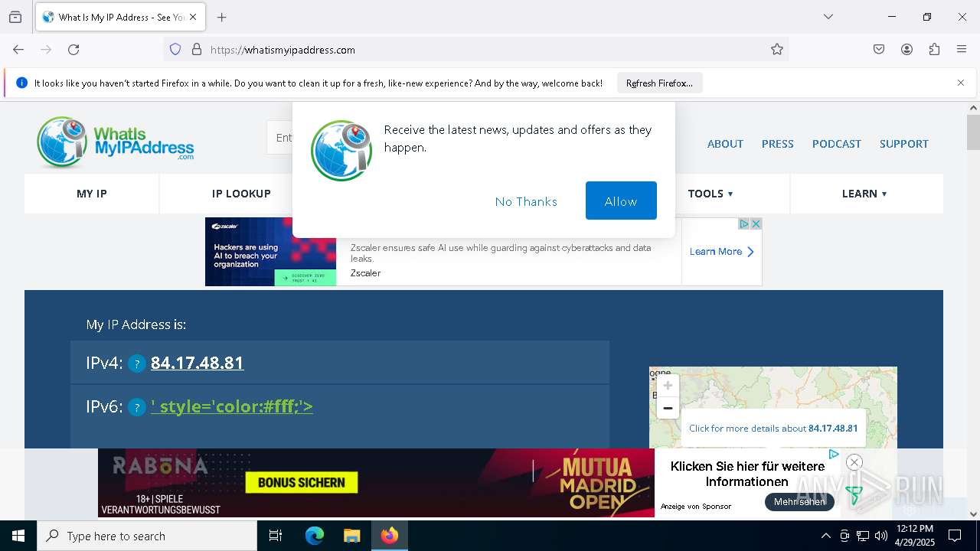Open the PRESS link
The width and height of the screenshot is (980, 551).
(x=777, y=143)
